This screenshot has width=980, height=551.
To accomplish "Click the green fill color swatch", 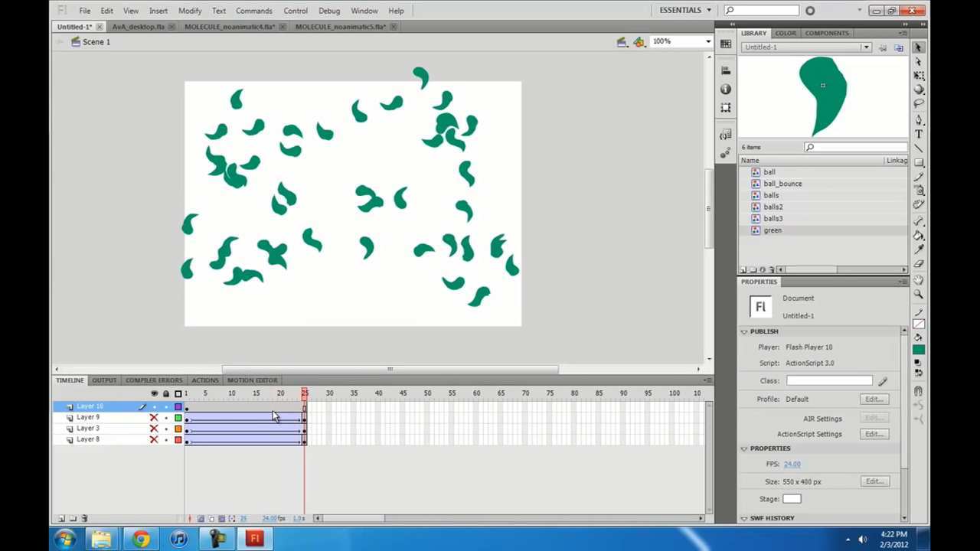I will 919,350.
